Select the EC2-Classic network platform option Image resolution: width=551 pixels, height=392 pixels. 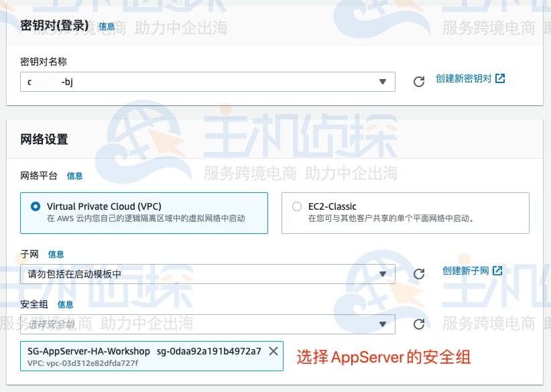click(x=297, y=206)
